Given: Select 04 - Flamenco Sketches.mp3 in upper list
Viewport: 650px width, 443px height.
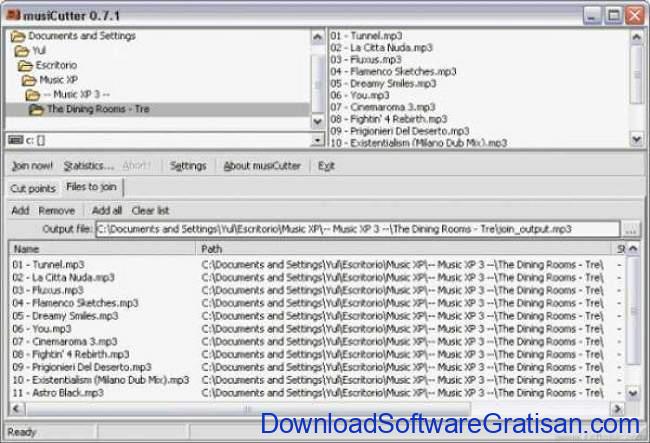Looking at the screenshot, I should tap(393, 72).
